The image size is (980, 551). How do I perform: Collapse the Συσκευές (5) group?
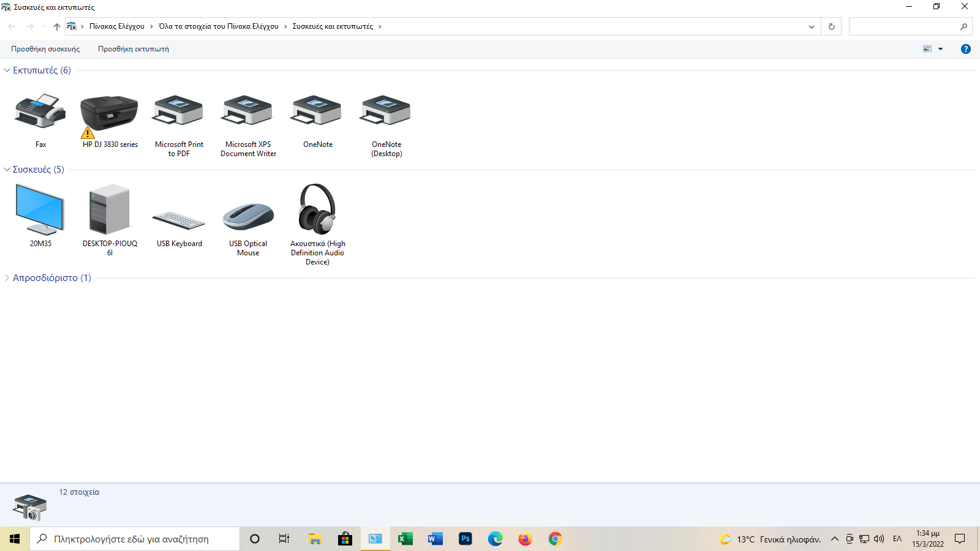7,170
